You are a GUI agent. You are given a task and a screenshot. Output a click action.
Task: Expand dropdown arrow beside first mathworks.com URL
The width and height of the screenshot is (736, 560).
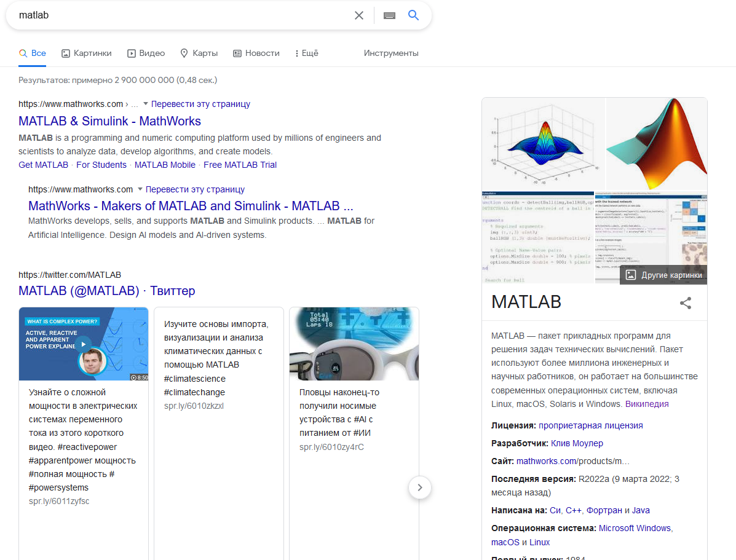tap(146, 104)
